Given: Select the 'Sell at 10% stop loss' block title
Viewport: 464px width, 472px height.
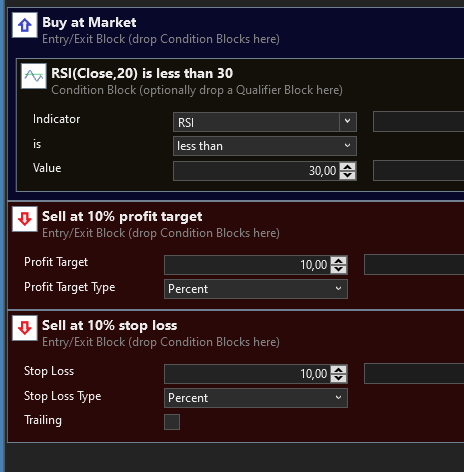Looking at the screenshot, I should click(x=110, y=325).
